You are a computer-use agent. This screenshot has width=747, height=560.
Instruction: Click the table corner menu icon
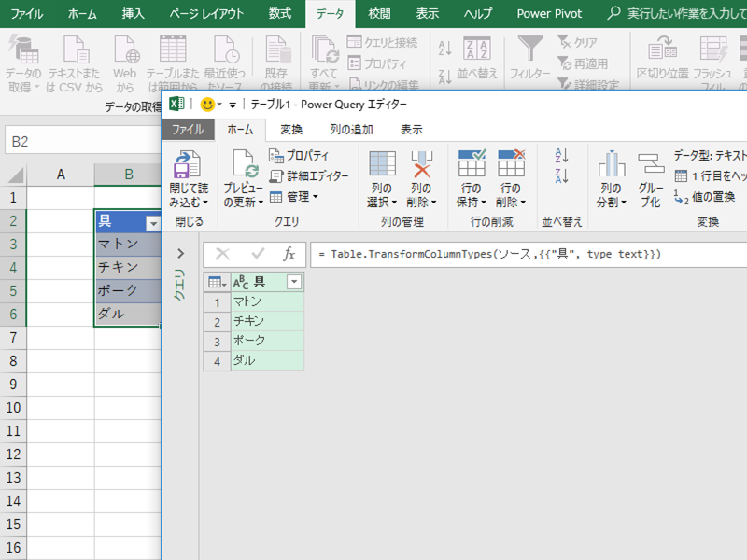coord(218,283)
